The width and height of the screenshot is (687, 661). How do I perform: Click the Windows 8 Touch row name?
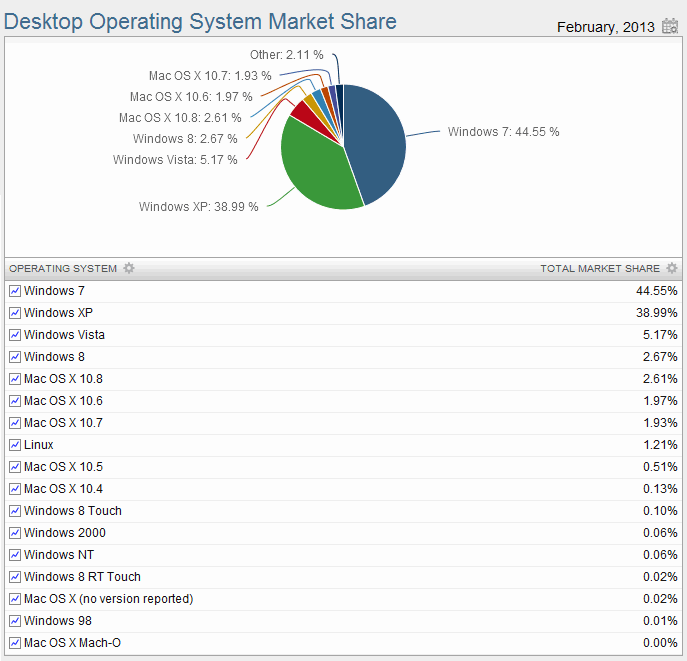coord(73,511)
